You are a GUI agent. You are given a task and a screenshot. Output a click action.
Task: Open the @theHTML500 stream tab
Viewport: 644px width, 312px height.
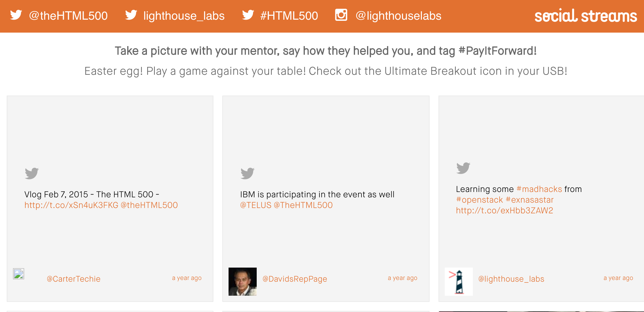[68, 16]
